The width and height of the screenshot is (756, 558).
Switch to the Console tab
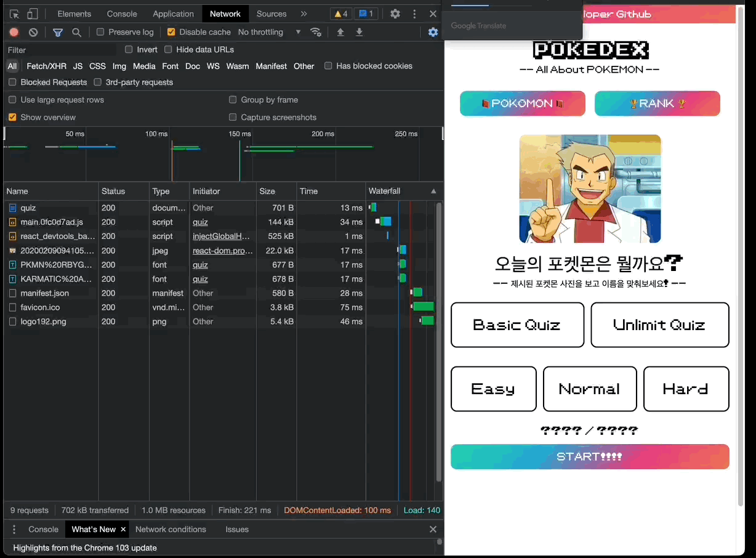click(x=122, y=14)
